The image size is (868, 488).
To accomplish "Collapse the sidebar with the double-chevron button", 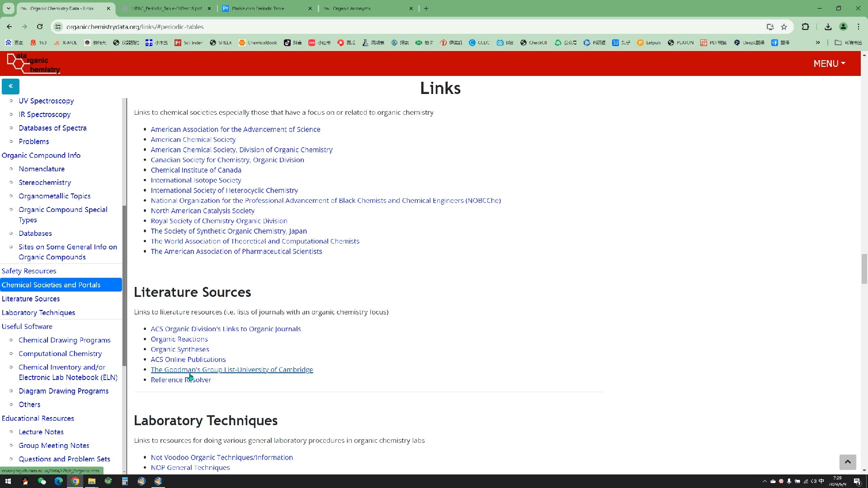I will (x=10, y=86).
